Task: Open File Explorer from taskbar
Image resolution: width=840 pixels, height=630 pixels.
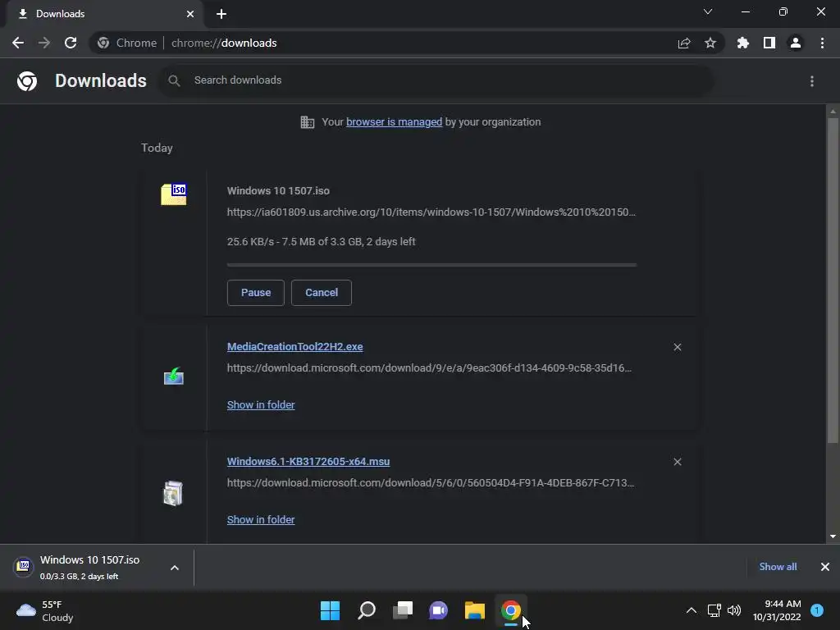Action: pos(475,610)
